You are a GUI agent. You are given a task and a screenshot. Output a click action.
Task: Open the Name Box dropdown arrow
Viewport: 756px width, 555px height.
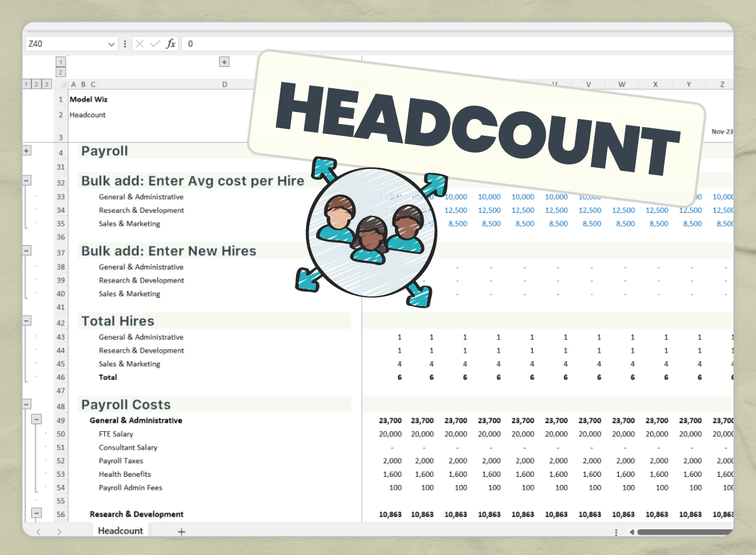111,44
